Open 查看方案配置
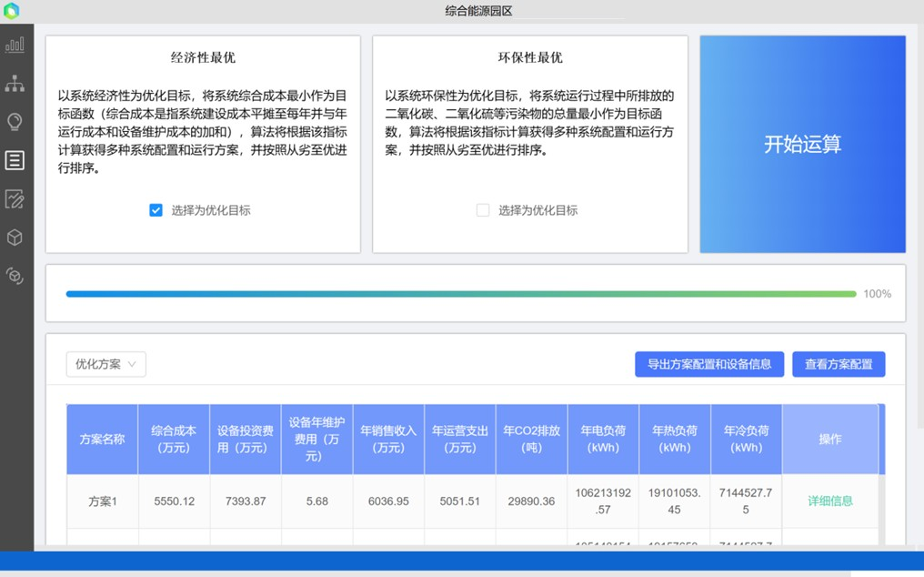 click(838, 364)
